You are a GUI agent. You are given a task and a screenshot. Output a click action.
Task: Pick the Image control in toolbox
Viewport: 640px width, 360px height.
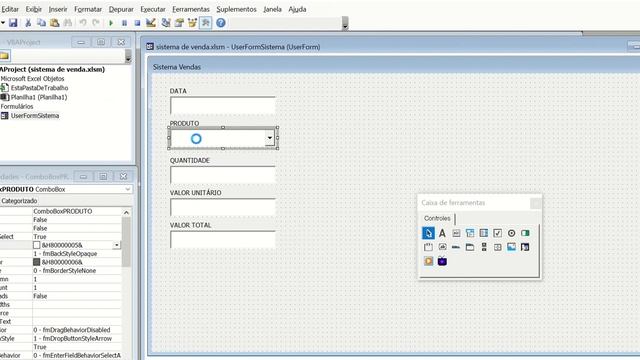(511, 247)
